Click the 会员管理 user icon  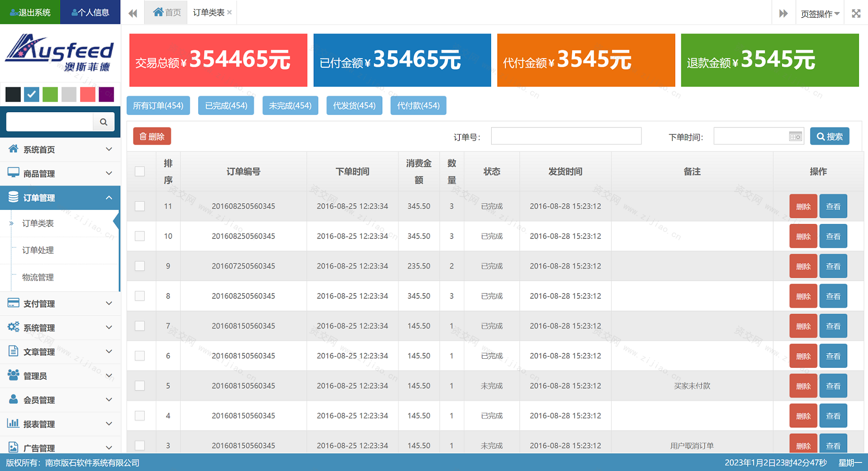[x=13, y=399]
